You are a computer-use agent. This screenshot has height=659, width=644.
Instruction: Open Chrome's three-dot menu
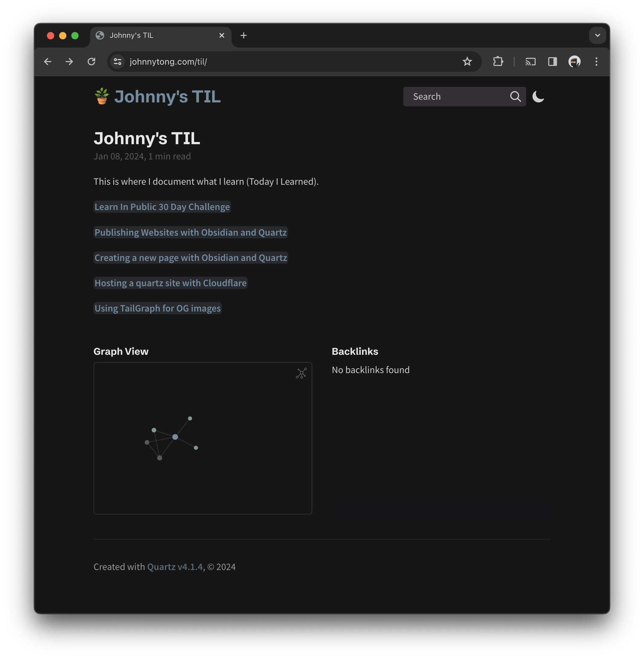[596, 62]
